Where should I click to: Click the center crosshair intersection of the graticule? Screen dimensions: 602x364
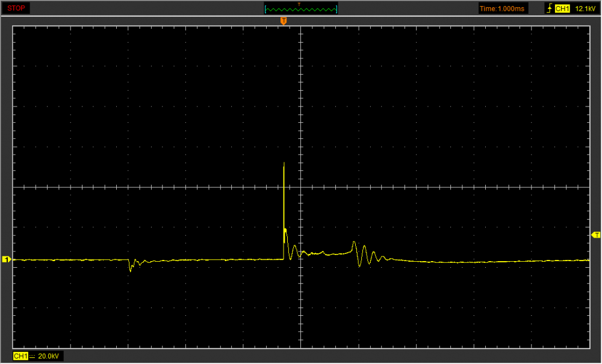coord(300,187)
